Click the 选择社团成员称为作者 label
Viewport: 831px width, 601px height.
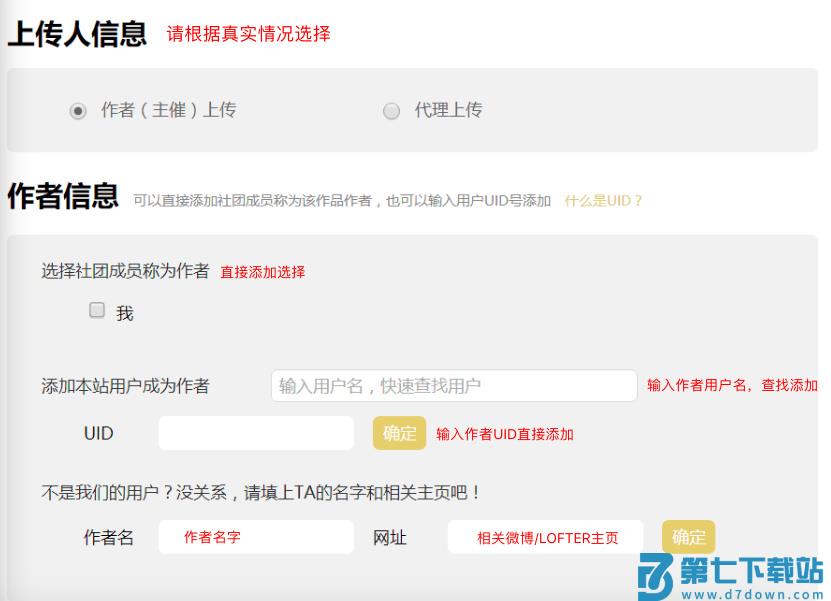tap(125, 271)
